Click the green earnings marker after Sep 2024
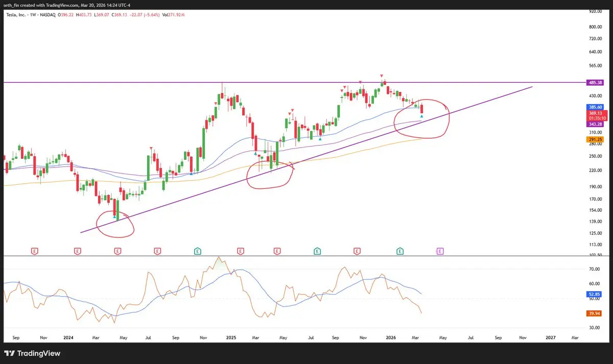The image size is (613, 364). tap(198, 251)
